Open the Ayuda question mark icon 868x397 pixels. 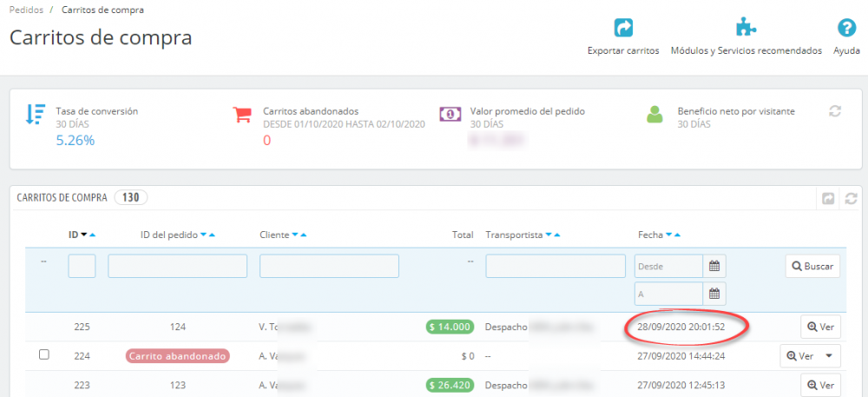pyautogui.click(x=846, y=29)
